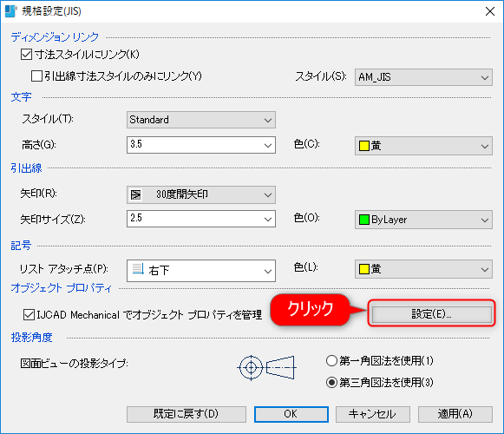Click the 右下 list attach point icon

(x=138, y=269)
